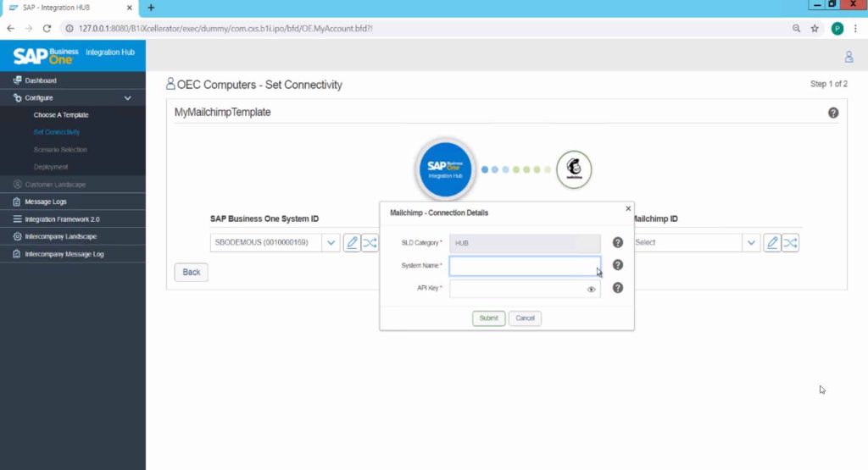Go back in the browser

(x=10, y=28)
